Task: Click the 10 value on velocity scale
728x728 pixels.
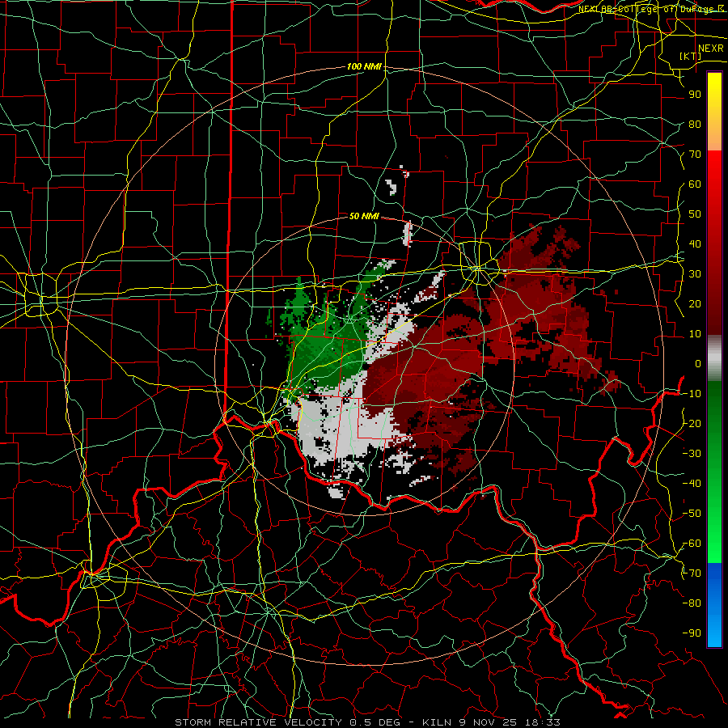Action: pyautogui.click(x=695, y=334)
